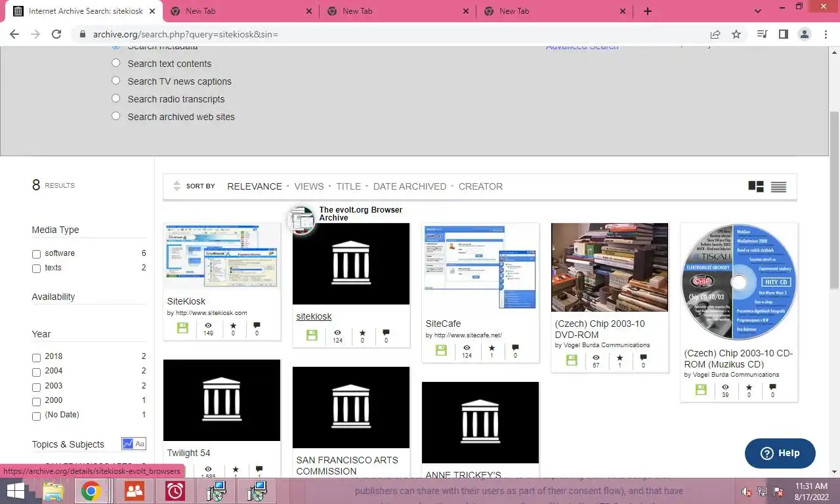The width and height of the screenshot is (840, 504).
Task: Open SiteKiosk screenshot thumbnail
Action: pos(222,257)
